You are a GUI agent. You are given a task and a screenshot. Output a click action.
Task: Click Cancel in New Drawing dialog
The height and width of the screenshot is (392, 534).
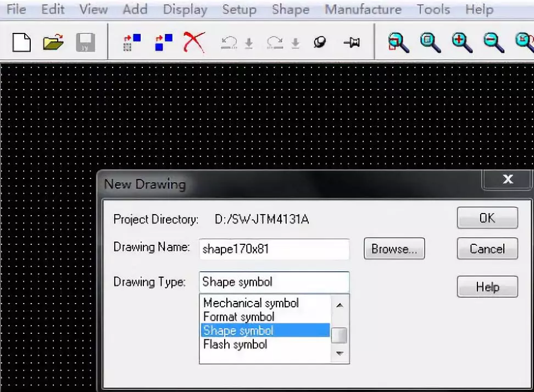[x=487, y=249]
